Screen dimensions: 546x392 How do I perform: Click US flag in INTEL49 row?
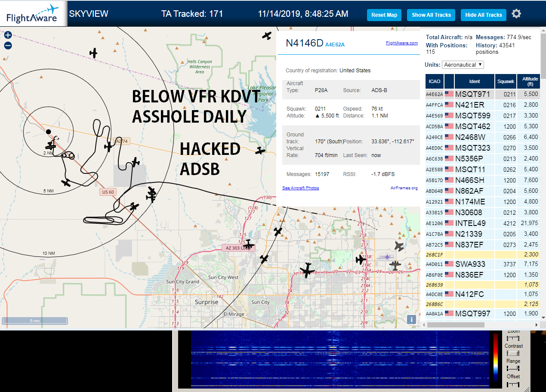(x=449, y=223)
